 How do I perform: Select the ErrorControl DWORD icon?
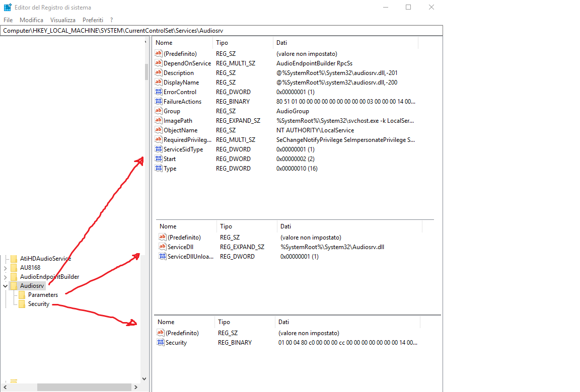tap(158, 92)
